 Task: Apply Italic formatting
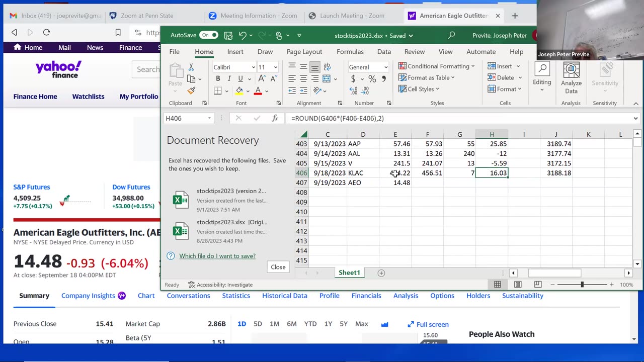[x=229, y=79]
